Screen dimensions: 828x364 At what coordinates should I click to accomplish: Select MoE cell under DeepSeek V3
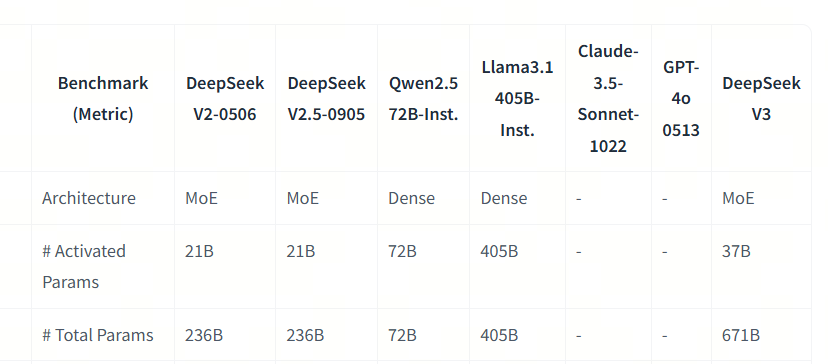[x=738, y=198]
